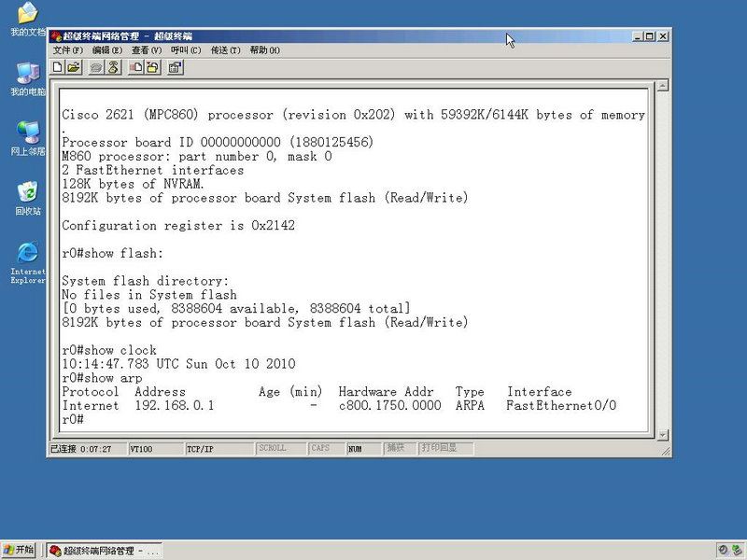Click the NUM status indicator
This screenshot has width=747, height=560.
364,448
